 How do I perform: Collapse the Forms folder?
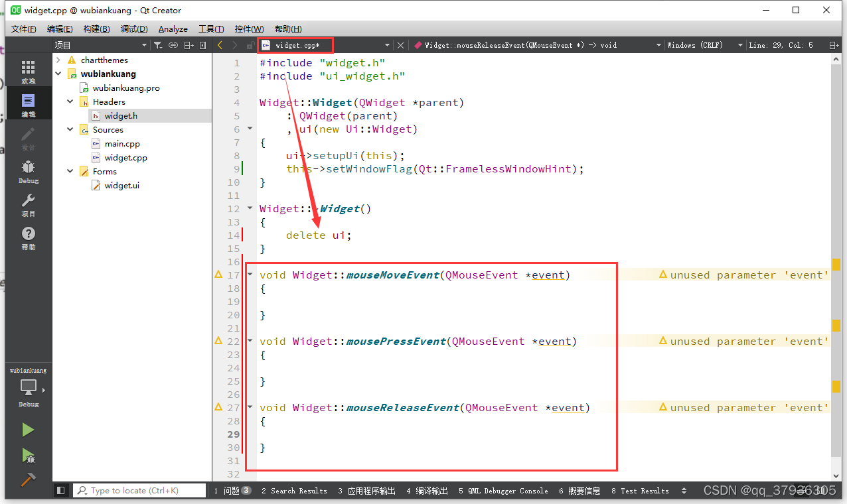pos(70,171)
